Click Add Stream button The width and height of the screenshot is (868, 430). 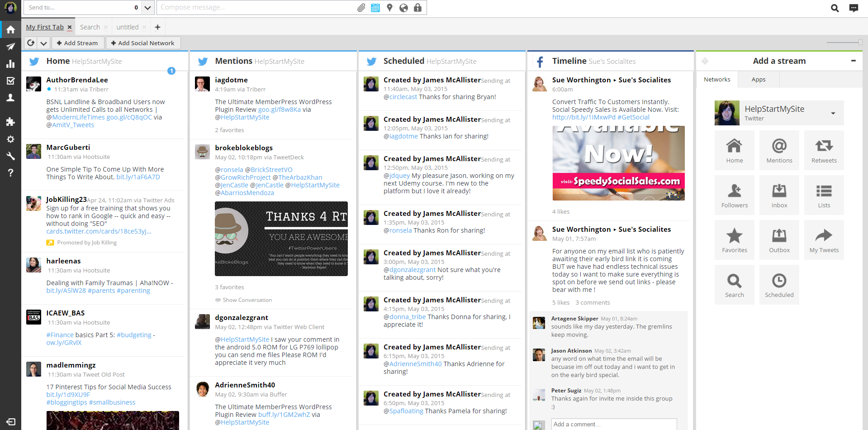tap(77, 43)
